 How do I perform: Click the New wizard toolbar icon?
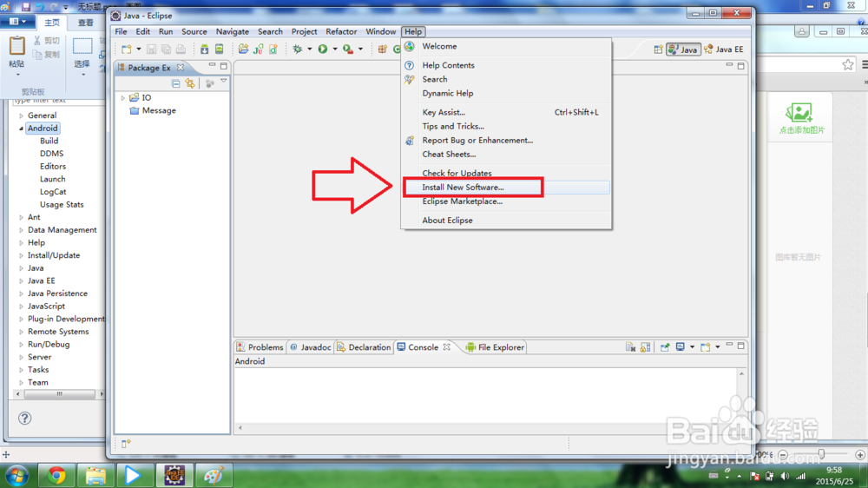click(x=127, y=49)
